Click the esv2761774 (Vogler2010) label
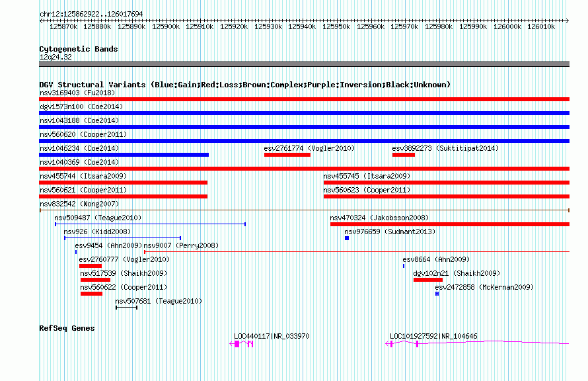Viewport: 588px width, 381px height. [x=309, y=148]
